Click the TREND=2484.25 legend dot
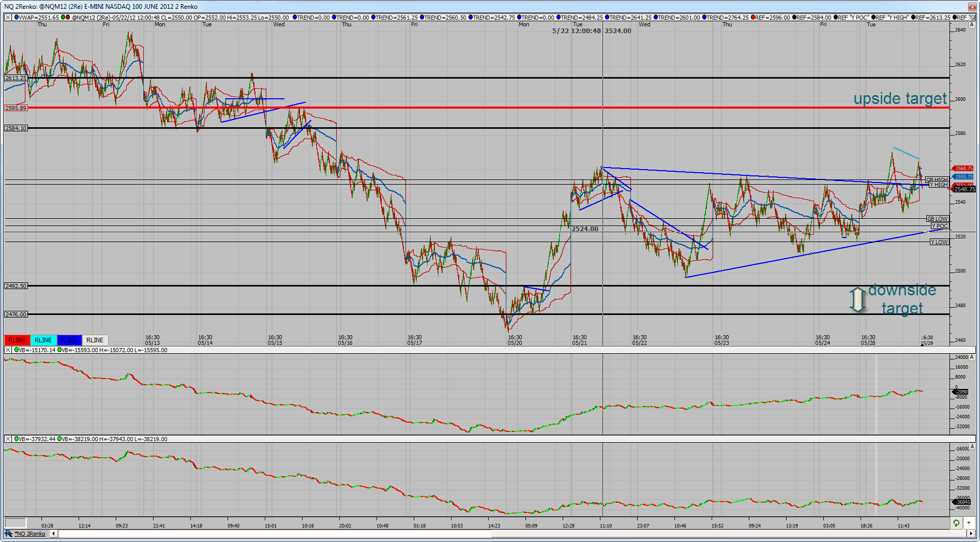 [559, 18]
